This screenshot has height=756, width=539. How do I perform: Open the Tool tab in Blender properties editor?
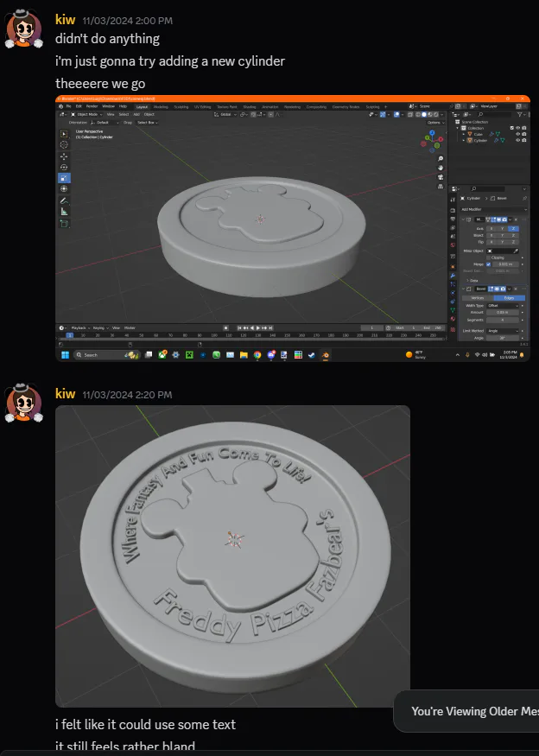tap(453, 199)
